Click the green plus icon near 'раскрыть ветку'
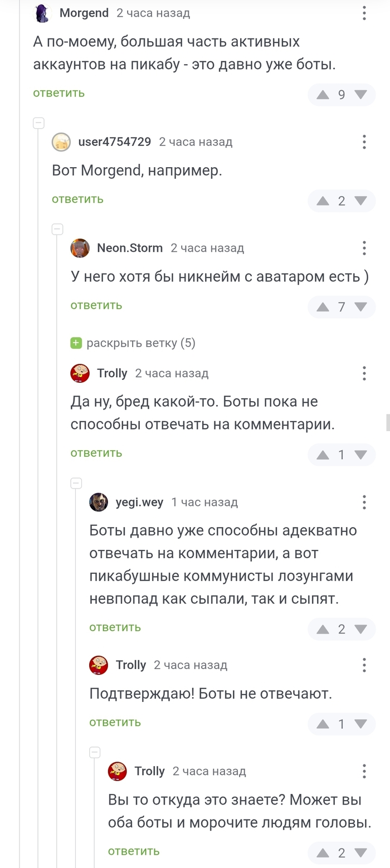 point(75,343)
